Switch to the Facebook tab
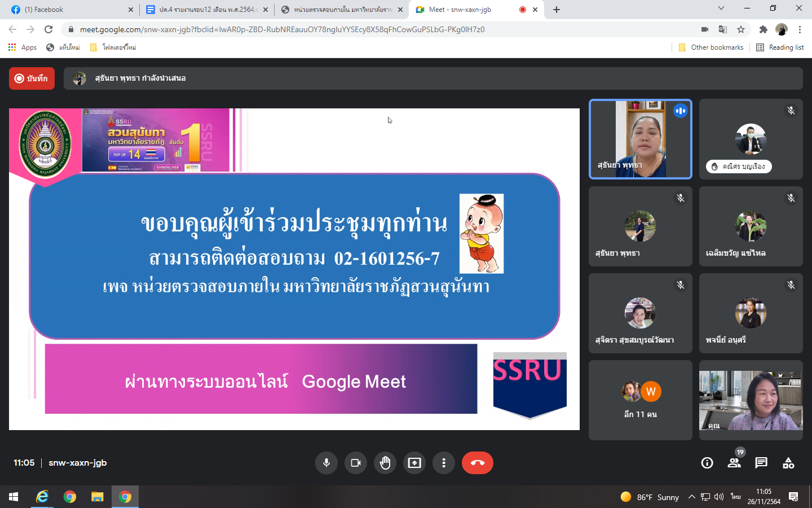The width and height of the screenshot is (812, 508). pyautogui.click(x=68, y=10)
